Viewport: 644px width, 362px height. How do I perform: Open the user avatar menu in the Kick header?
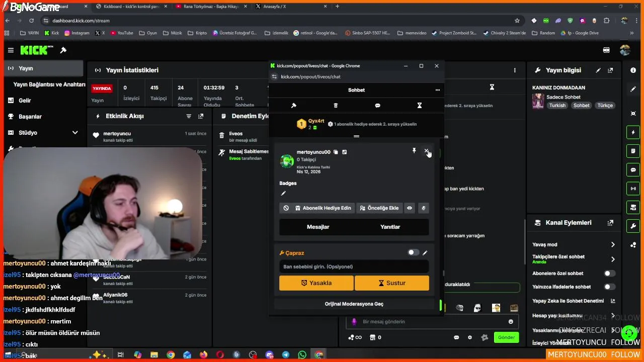(625, 50)
